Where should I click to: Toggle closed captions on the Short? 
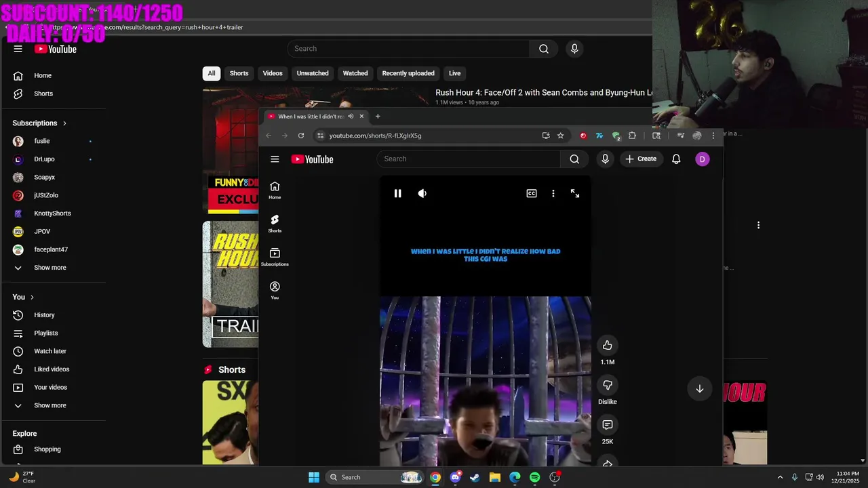[532, 193]
